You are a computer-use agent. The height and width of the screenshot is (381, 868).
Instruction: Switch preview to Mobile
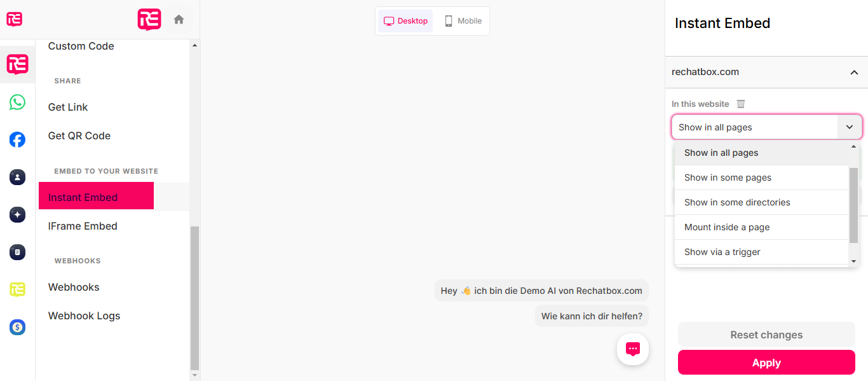(x=463, y=21)
